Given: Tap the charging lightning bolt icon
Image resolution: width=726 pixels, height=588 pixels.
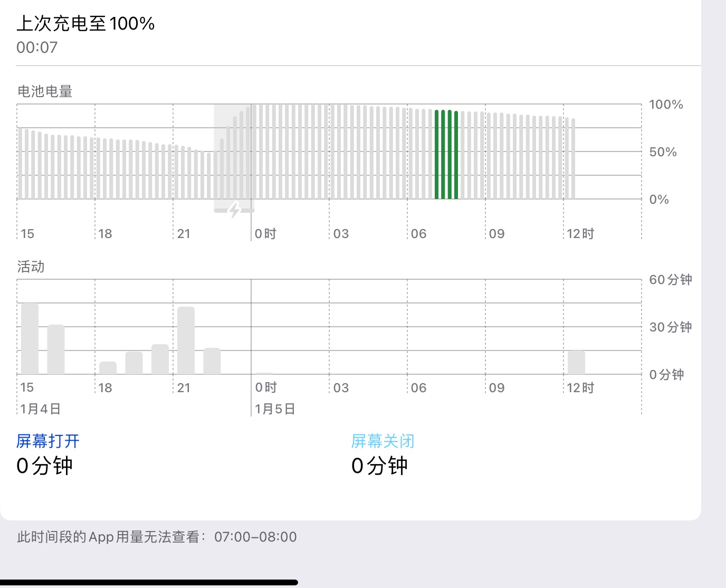Looking at the screenshot, I should 234,210.
